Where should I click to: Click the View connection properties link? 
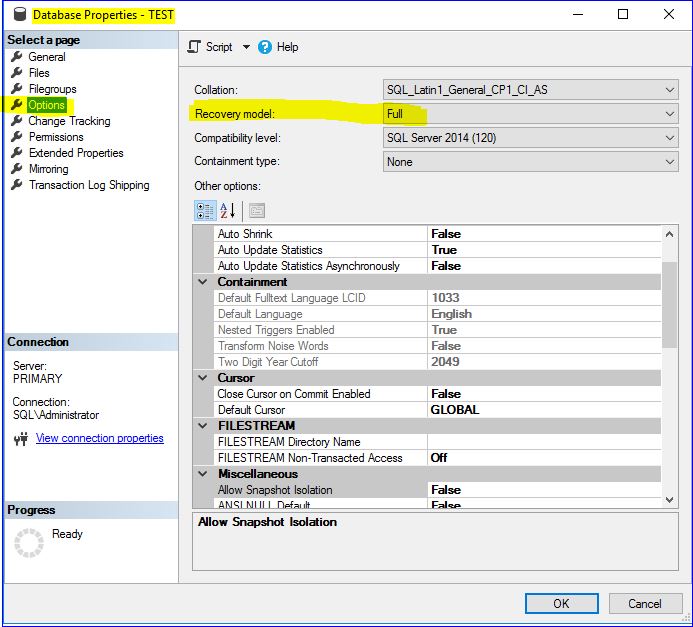pos(99,438)
